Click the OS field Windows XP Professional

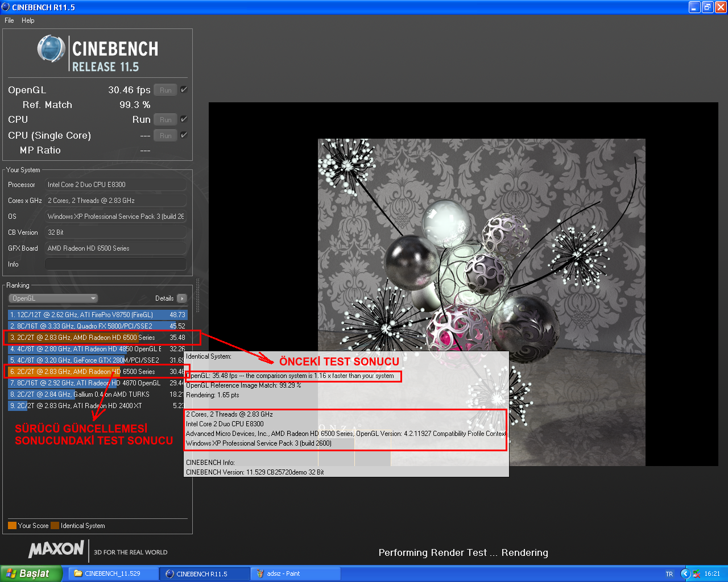[115, 217]
